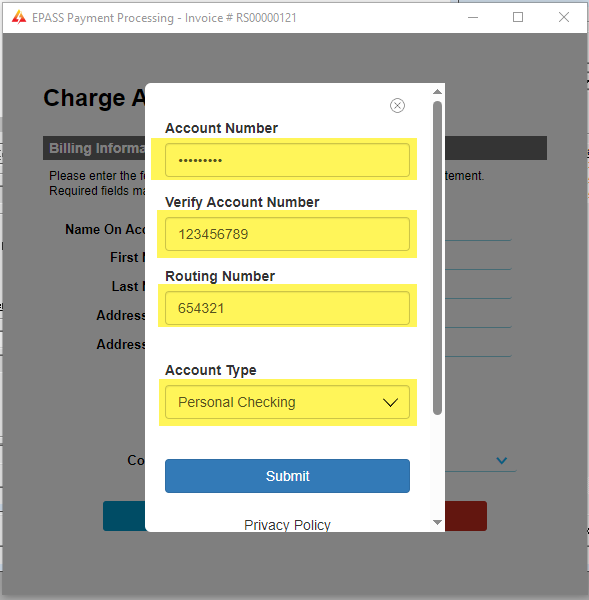Click the scrollbar down arrow in the popup
Screen dimensions: 589x600
437,522
